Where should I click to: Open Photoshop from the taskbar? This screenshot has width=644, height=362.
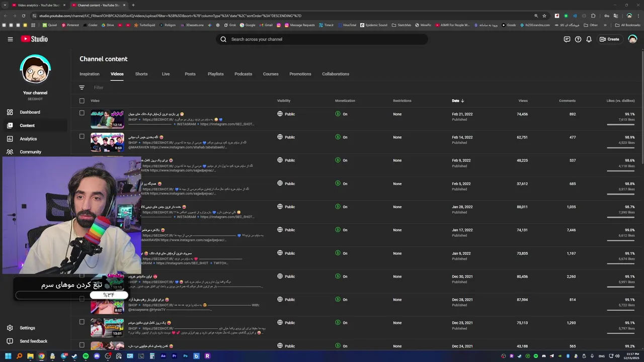coord(185,356)
